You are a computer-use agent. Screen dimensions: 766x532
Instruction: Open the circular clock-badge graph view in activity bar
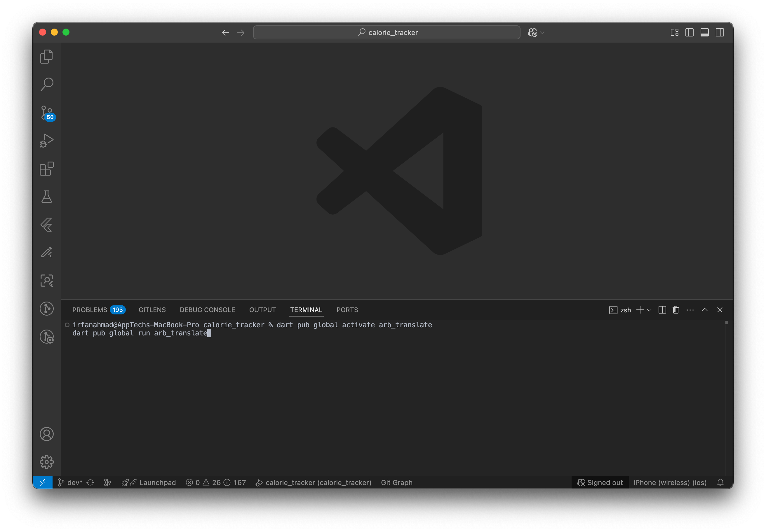(46, 337)
